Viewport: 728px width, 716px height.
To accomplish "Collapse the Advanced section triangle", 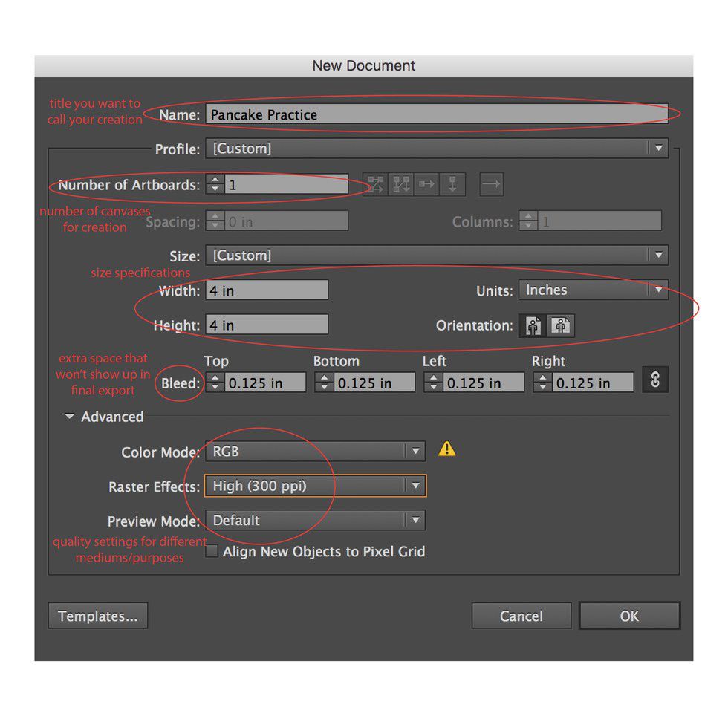I will [x=70, y=417].
